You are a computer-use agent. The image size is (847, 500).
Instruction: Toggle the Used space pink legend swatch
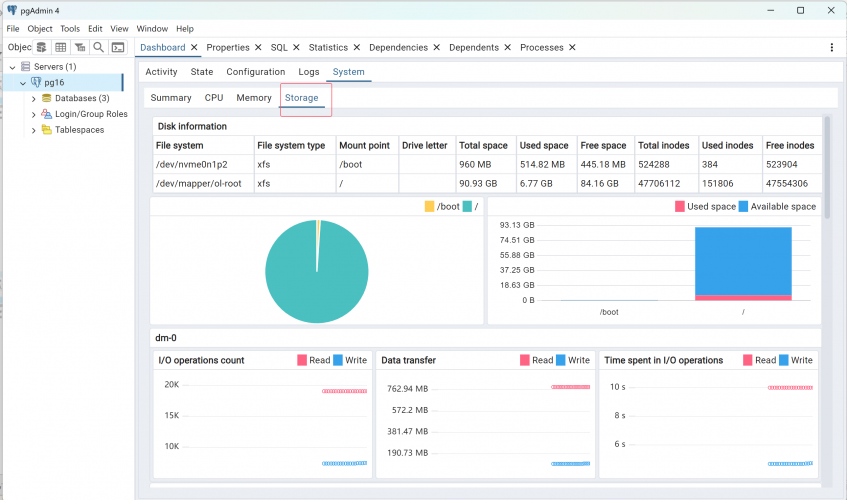click(x=680, y=206)
